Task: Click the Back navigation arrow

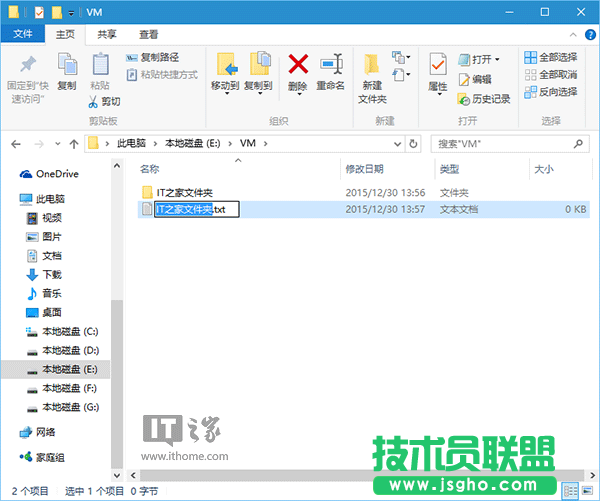Action: 16,144
